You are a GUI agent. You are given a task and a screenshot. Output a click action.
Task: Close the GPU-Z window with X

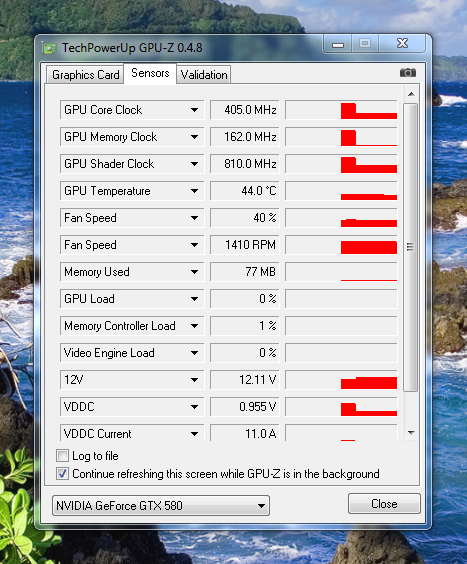coord(403,44)
